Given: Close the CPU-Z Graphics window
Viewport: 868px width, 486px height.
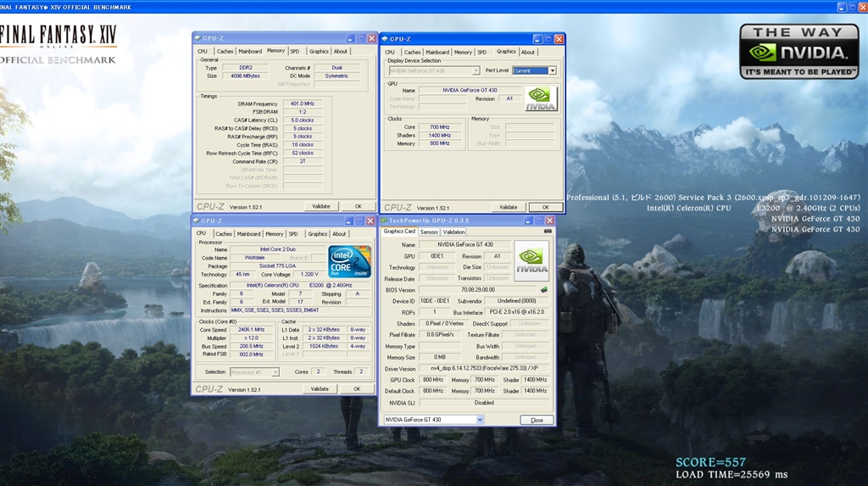Looking at the screenshot, I should 559,39.
